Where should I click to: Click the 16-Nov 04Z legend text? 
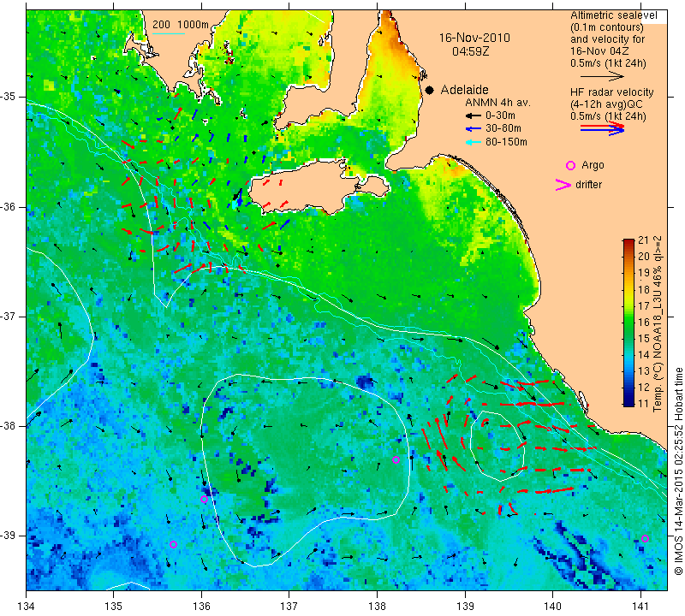pos(599,51)
